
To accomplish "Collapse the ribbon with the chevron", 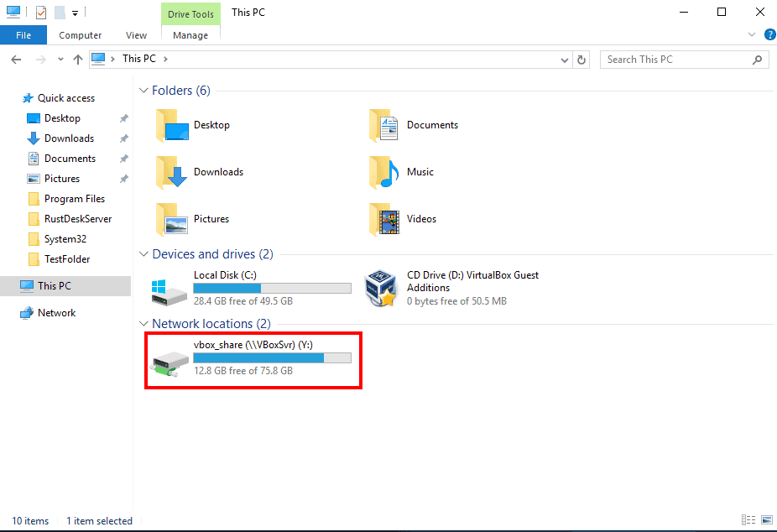I will click(x=751, y=34).
